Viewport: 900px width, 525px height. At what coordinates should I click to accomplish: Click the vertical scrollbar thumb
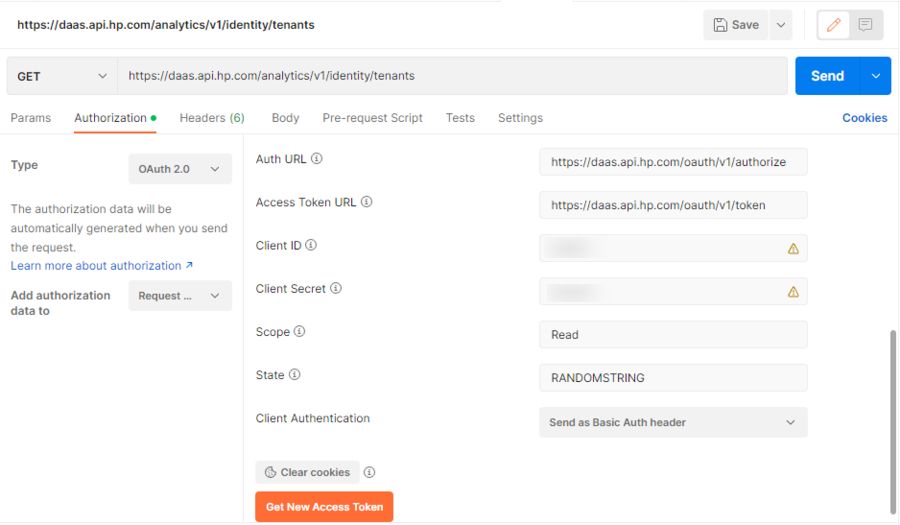point(893,422)
